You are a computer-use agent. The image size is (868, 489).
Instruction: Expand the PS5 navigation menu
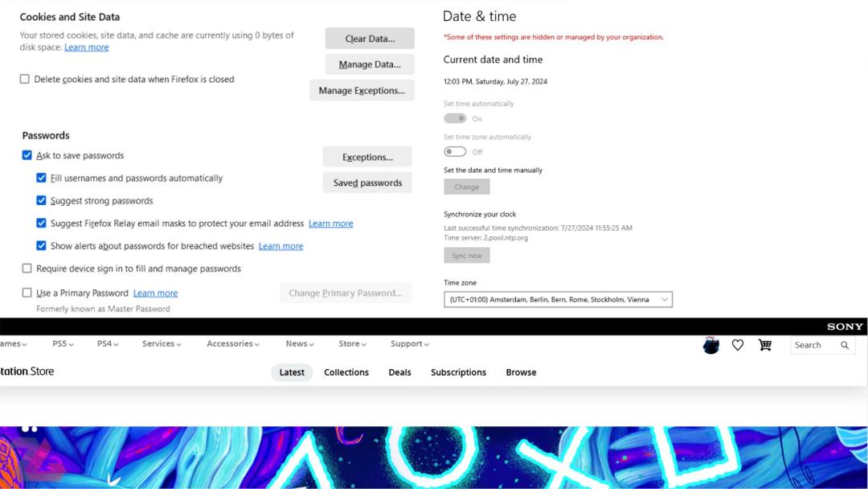click(63, 344)
